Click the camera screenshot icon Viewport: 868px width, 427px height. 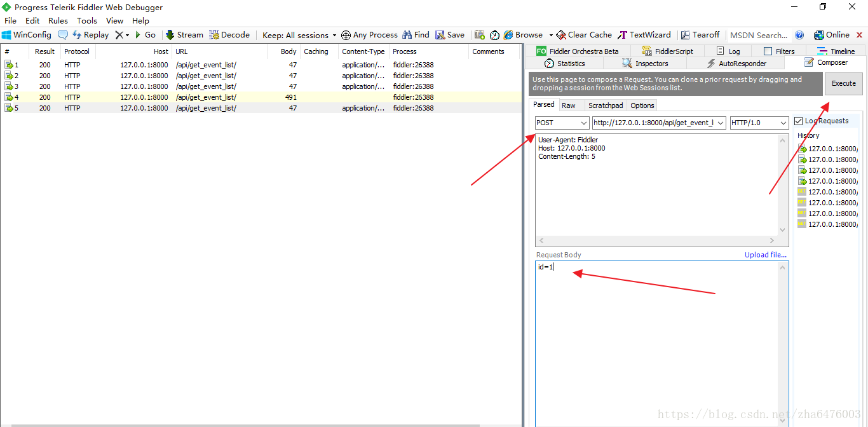(480, 35)
